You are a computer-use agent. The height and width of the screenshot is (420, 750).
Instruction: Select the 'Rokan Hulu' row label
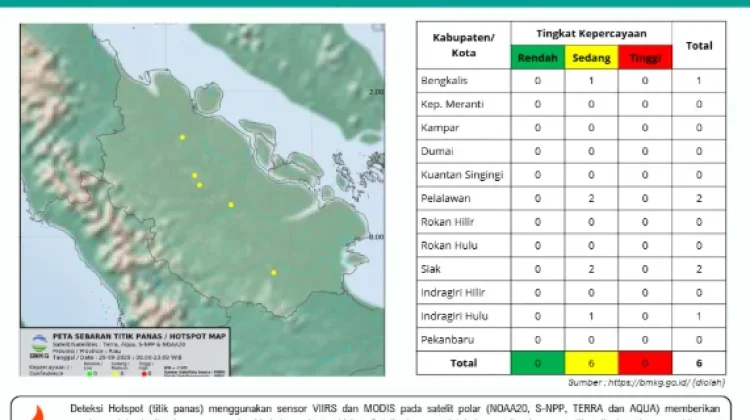(x=449, y=245)
